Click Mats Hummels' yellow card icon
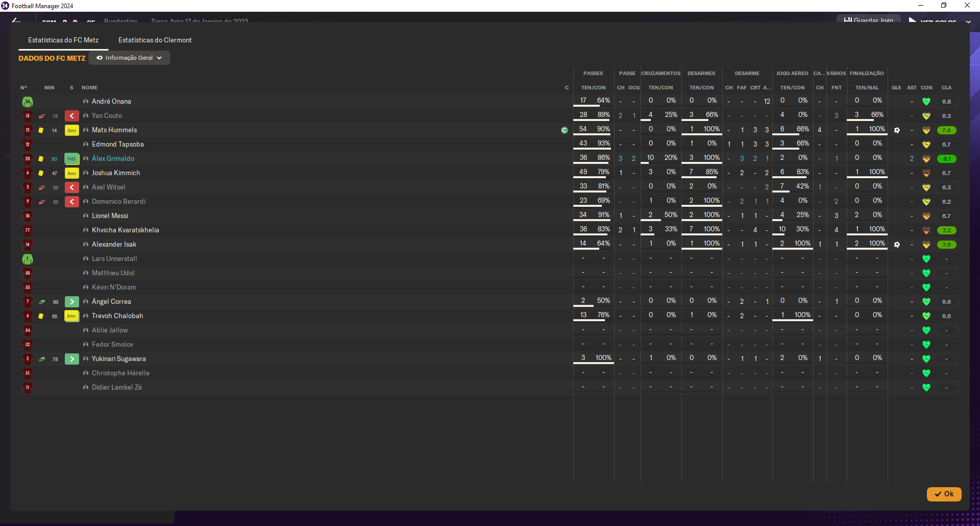This screenshot has height=526, width=980. coord(41,130)
